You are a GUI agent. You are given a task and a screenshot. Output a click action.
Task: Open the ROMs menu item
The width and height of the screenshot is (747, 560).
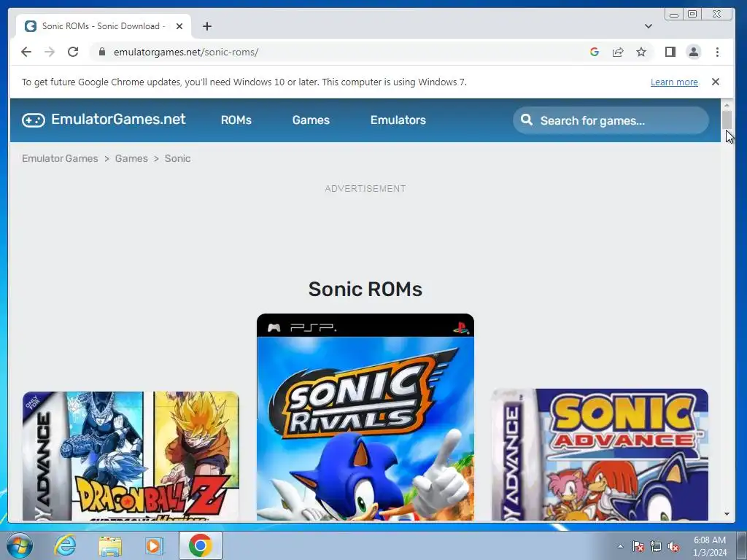point(236,120)
